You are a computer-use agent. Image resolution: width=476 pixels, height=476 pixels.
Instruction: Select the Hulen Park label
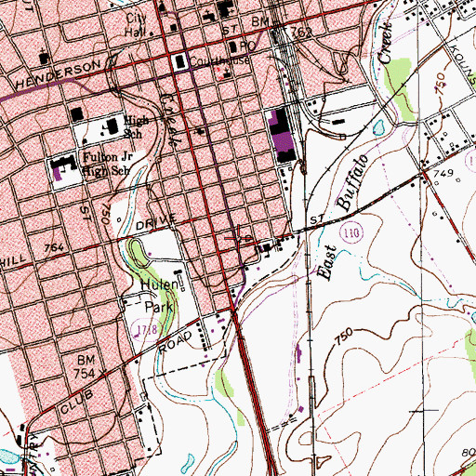point(159,296)
